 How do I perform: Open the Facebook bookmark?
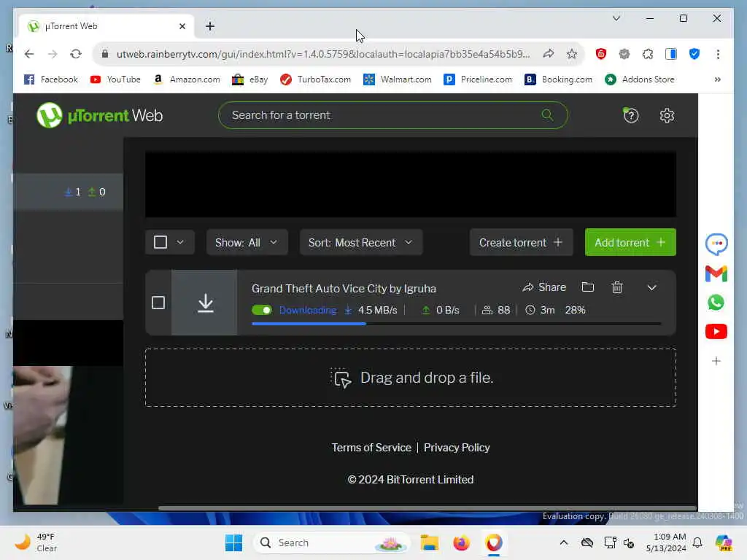[x=51, y=79]
